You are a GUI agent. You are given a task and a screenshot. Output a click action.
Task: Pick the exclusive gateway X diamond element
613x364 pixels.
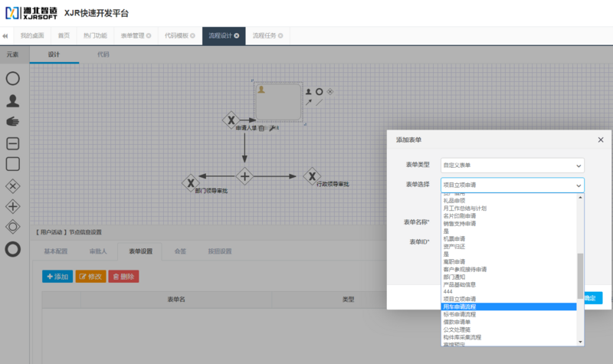coord(13,185)
